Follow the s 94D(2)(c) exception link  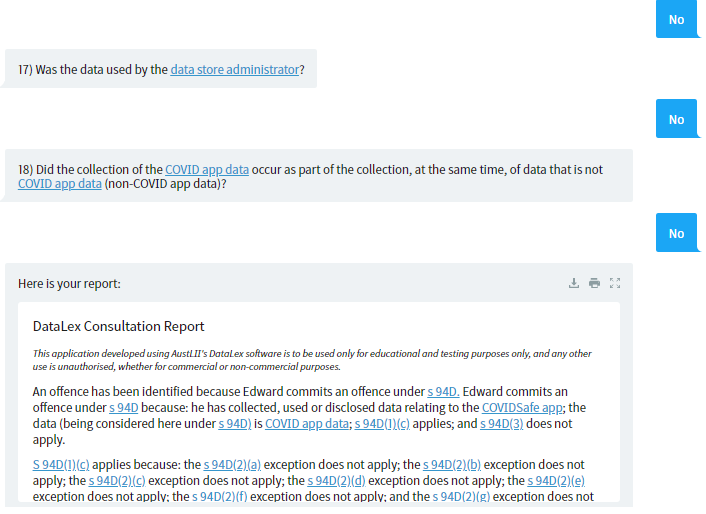[x=117, y=481]
